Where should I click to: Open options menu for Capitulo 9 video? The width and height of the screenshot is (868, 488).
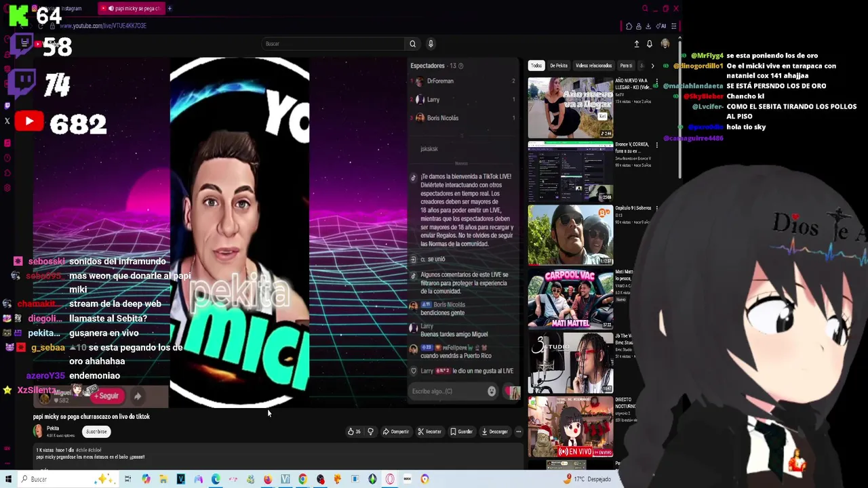[x=656, y=209]
